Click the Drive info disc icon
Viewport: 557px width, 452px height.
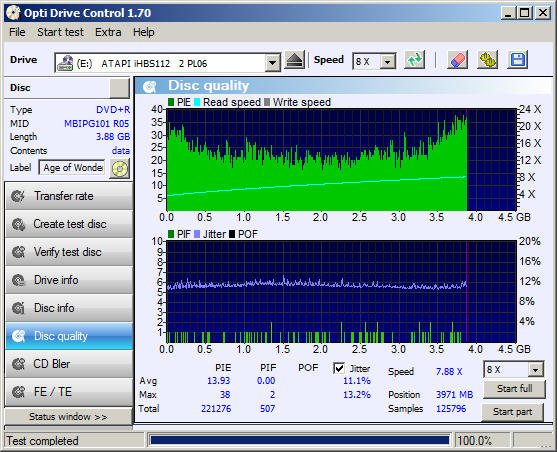pos(18,280)
